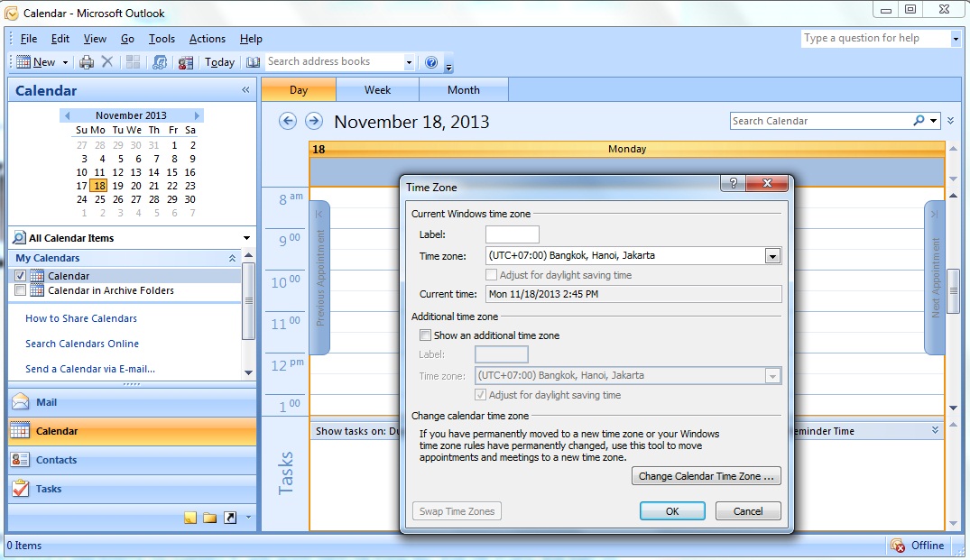Viewport: 970px width, 560px height.
Task: Open Search address books dropdown arrow
Action: [x=408, y=62]
